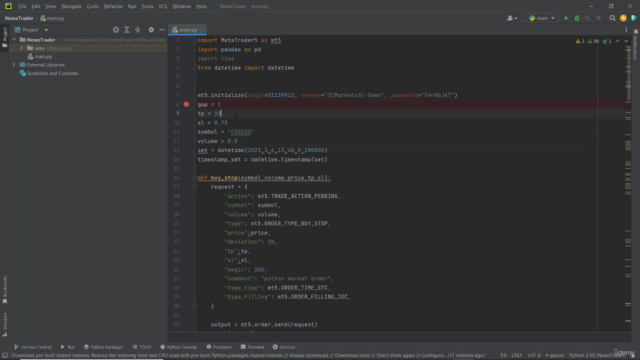Select main.py in the project tree

(x=40, y=56)
